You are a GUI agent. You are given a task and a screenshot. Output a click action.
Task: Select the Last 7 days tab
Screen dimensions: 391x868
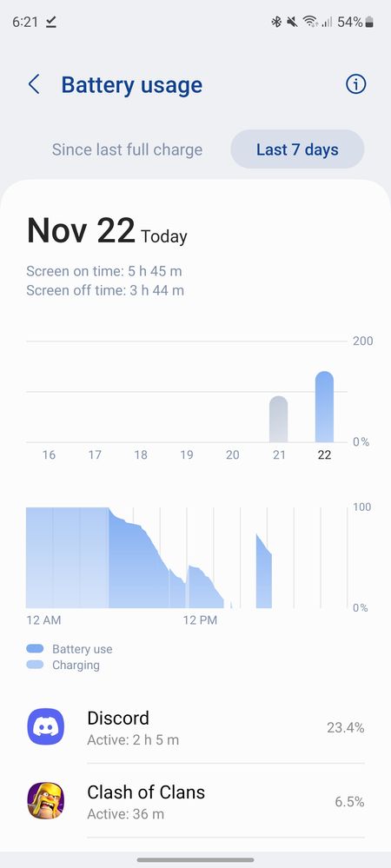297,149
